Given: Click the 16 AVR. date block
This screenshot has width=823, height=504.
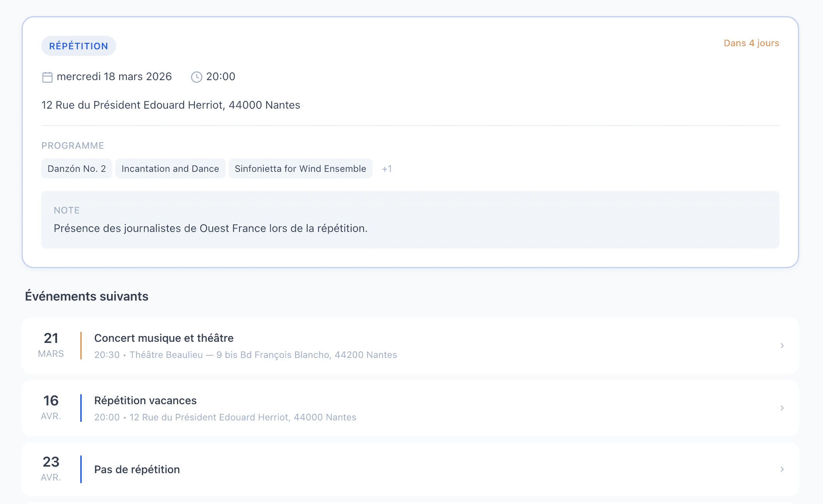Looking at the screenshot, I should 51,407.
